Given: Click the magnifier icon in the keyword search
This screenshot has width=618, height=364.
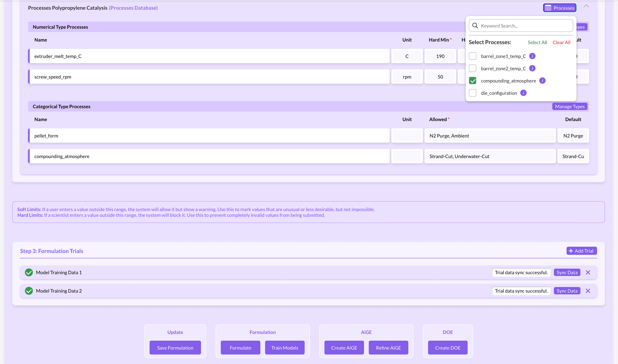Looking at the screenshot, I should click(x=475, y=26).
